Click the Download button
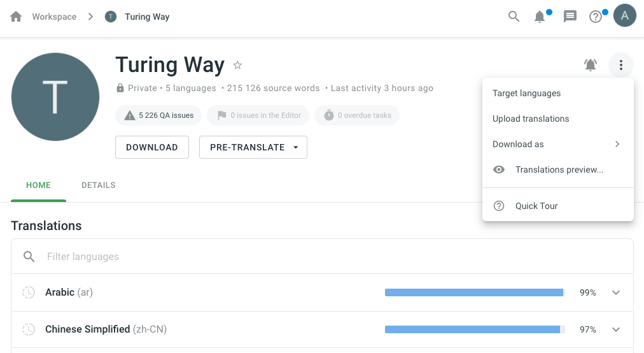644x353 pixels. (x=152, y=147)
